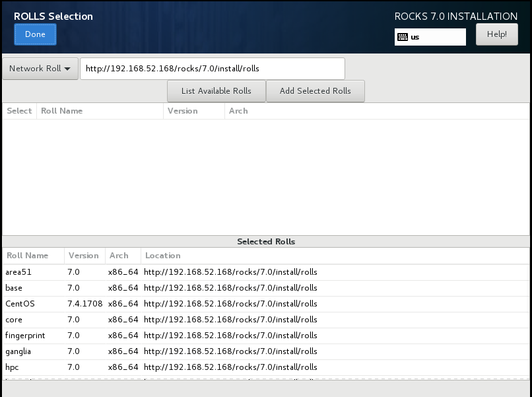Open the Network Roll dropdown

pyautogui.click(x=40, y=69)
